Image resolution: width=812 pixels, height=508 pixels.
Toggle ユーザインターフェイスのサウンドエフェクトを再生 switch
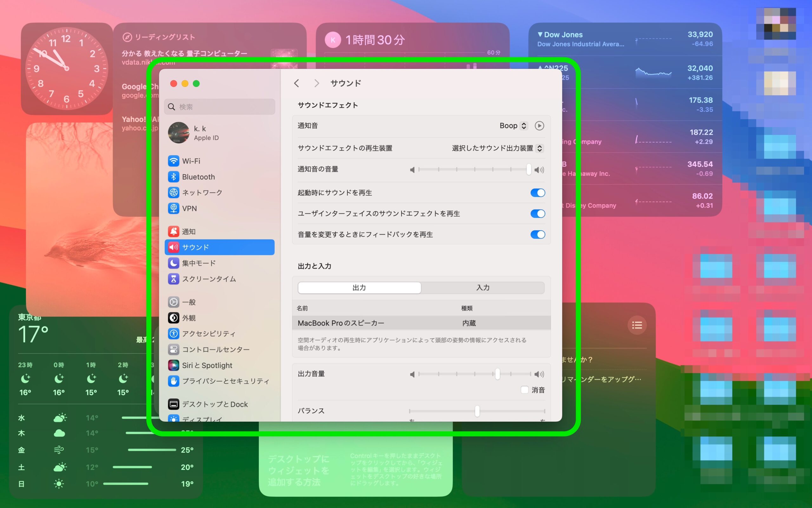click(538, 213)
